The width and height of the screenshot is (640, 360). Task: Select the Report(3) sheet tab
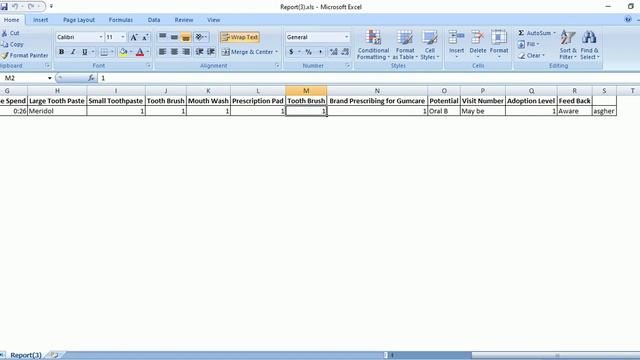point(26,355)
